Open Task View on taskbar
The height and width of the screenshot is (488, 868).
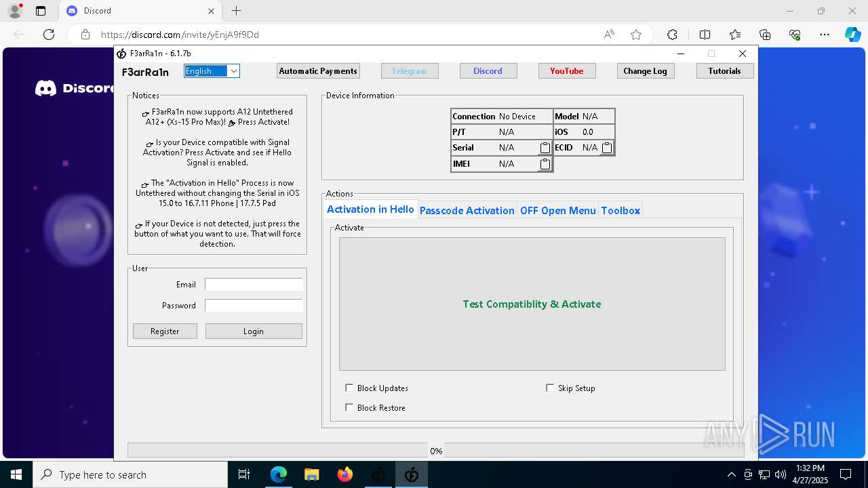click(x=244, y=474)
